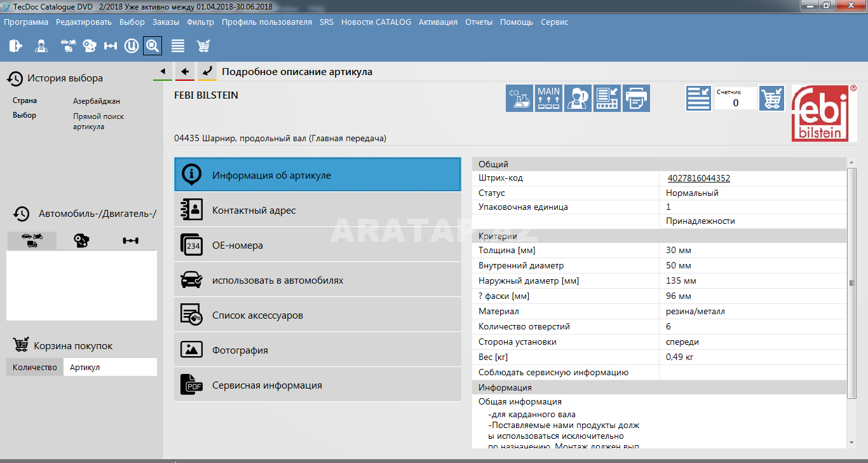Click the Артикул column header in cart
This screenshot has height=463, width=868.
110,367
